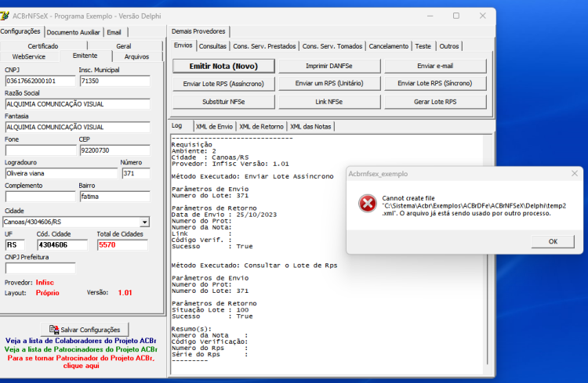This screenshot has width=588, height=383.
Task: Select the Certificado sub-tab
Action: [x=43, y=46]
